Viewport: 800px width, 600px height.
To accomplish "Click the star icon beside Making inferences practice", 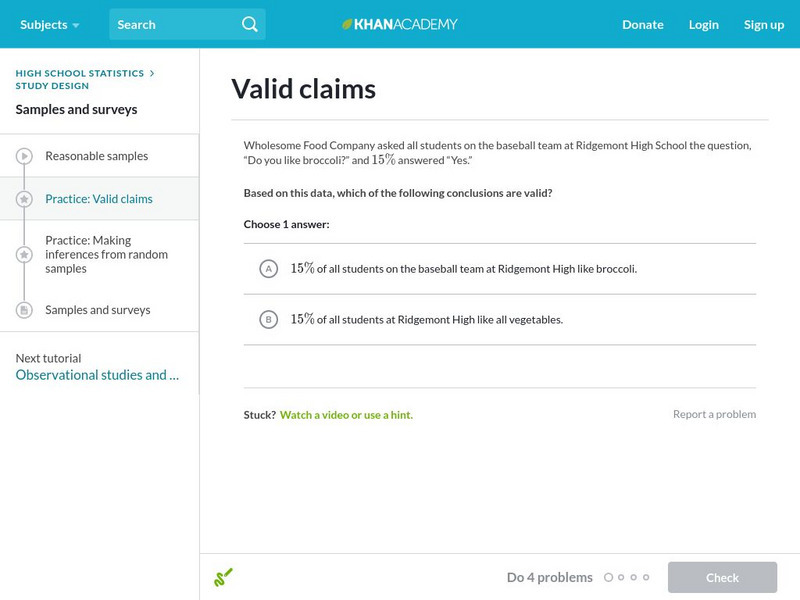I will coord(24,255).
